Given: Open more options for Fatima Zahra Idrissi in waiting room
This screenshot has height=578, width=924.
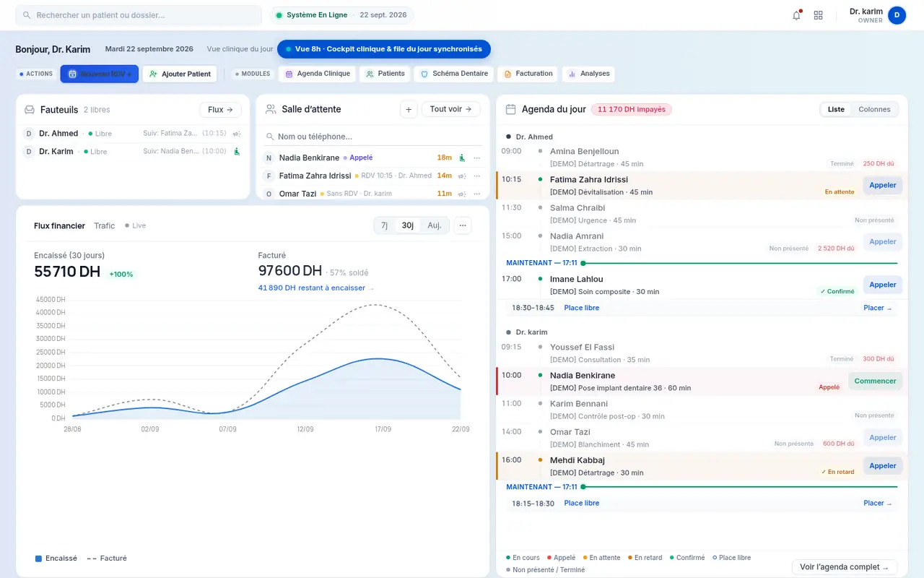Looking at the screenshot, I should click(x=476, y=176).
